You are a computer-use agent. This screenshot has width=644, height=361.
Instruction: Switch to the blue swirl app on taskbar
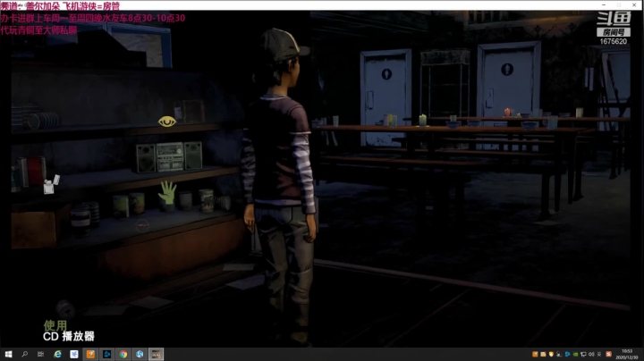(x=140, y=354)
